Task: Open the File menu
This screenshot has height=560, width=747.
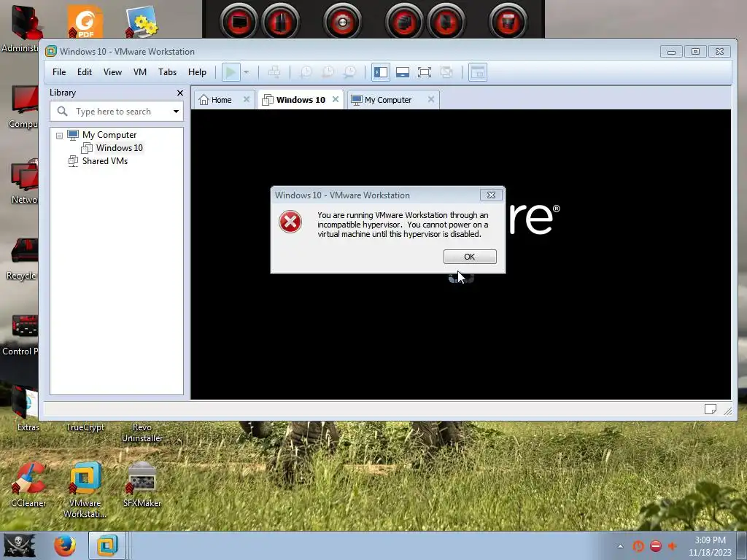Action: click(59, 72)
